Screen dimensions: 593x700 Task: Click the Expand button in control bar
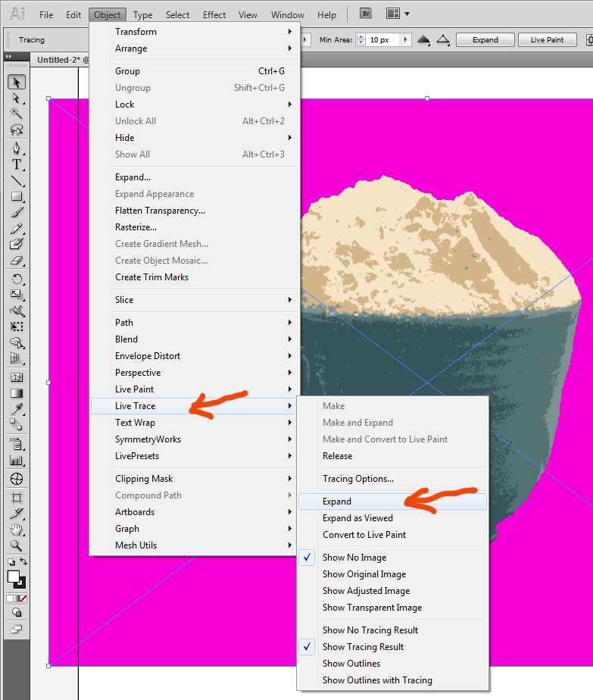[x=485, y=40]
